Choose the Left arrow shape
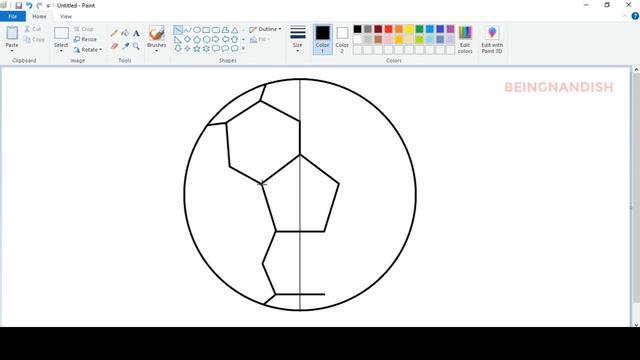This screenshot has width=640, height=360. (x=225, y=40)
